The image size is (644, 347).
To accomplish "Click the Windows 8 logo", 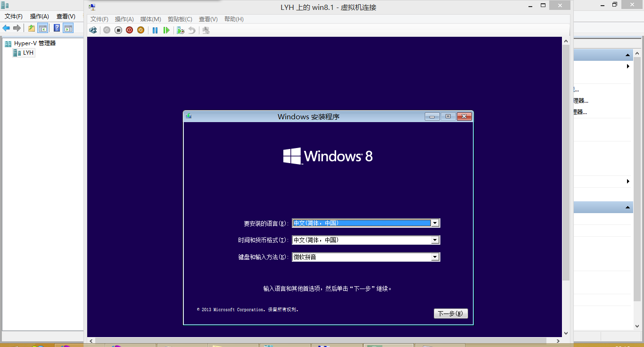I will (328, 156).
